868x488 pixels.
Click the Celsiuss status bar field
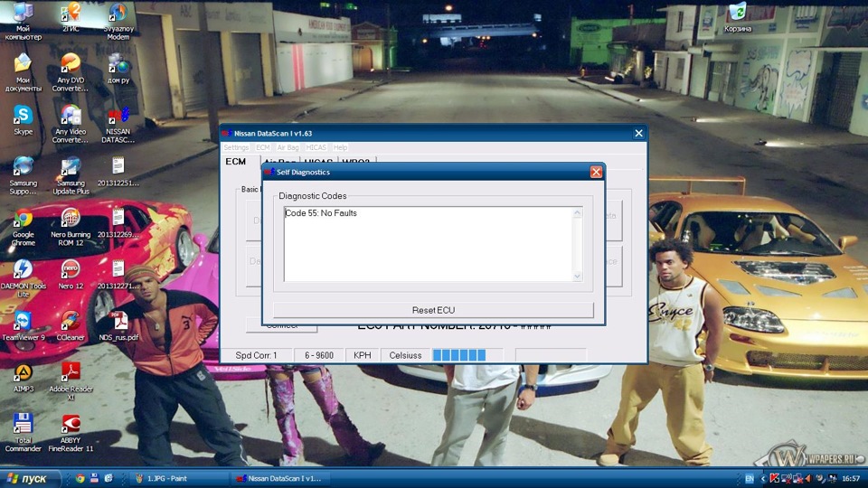405,355
